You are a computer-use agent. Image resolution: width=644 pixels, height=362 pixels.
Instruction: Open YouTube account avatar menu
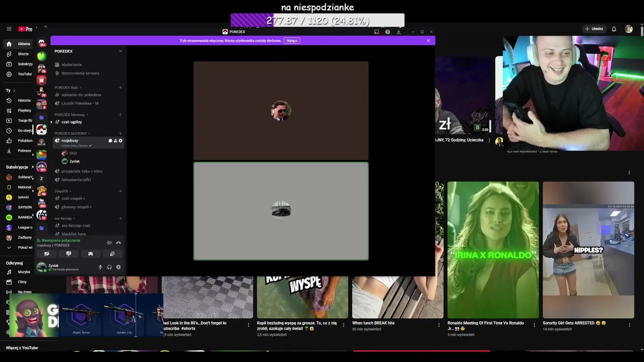[x=628, y=29]
